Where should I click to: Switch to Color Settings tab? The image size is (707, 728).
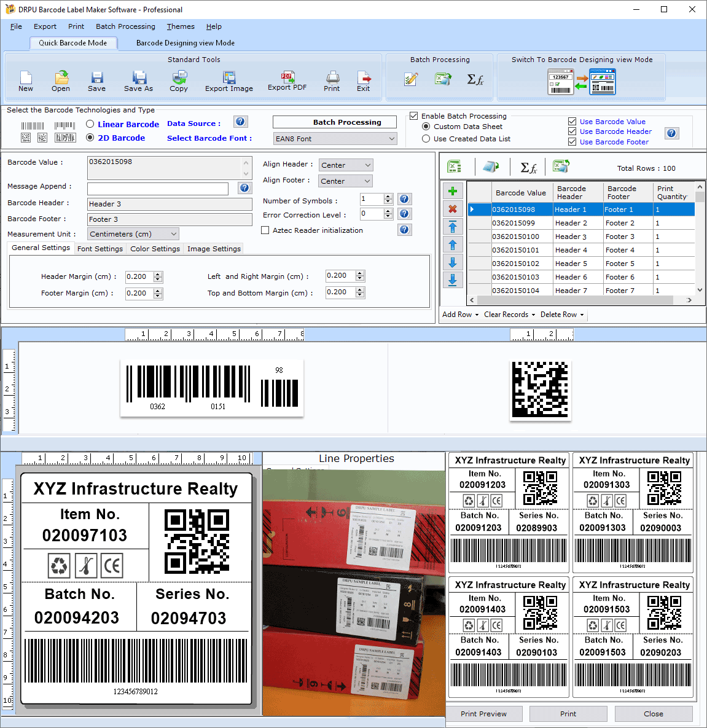coord(155,249)
